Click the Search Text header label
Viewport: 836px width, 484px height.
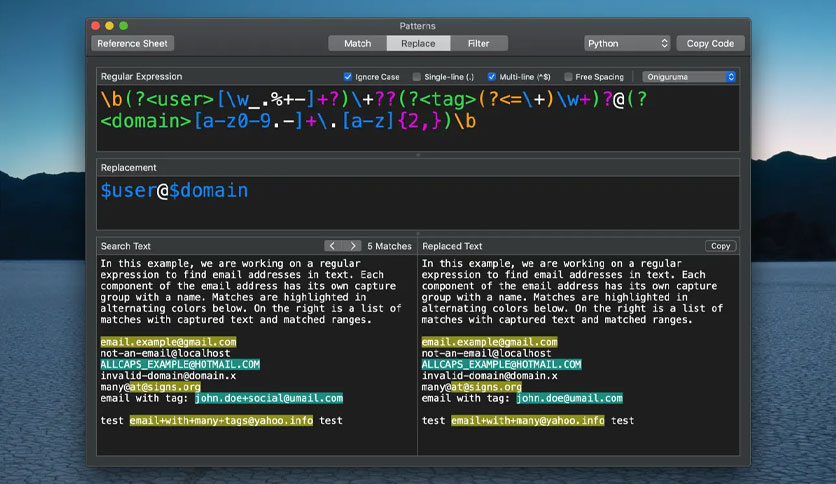tap(126, 246)
